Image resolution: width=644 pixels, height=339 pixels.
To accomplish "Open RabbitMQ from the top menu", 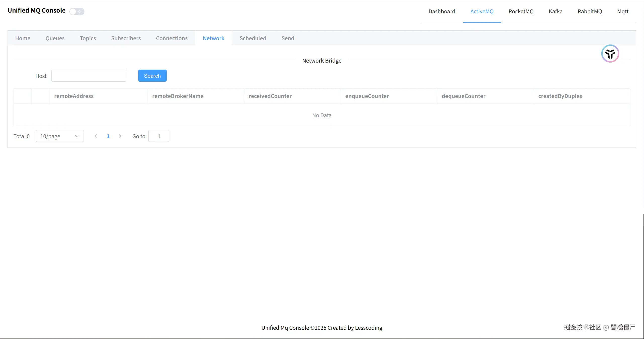I will (590, 11).
